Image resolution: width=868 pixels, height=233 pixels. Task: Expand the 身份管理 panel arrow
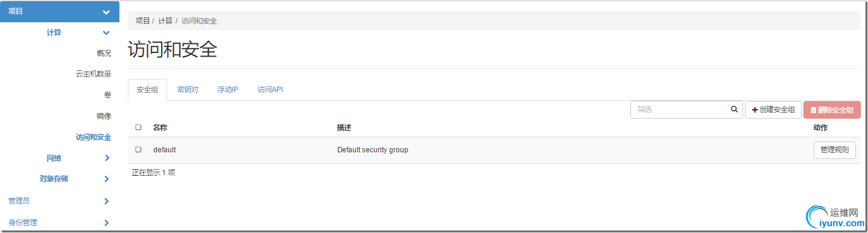(107, 223)
